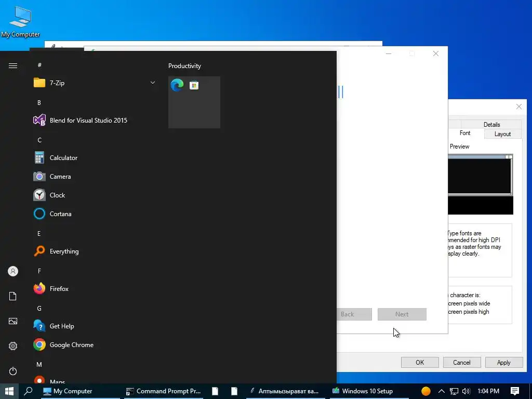Switch to Windows 10 Setup taskbar item

369,391
